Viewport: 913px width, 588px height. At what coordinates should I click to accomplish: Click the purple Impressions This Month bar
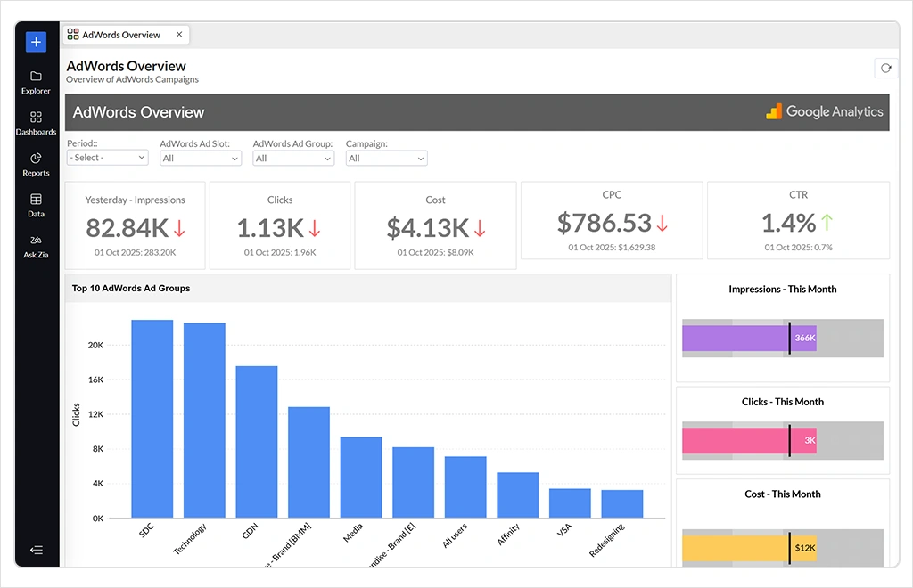(747, 339)
